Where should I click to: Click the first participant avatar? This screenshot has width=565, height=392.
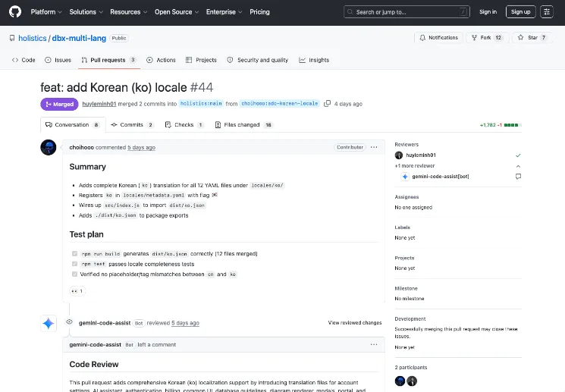click(x=400, y=381)
